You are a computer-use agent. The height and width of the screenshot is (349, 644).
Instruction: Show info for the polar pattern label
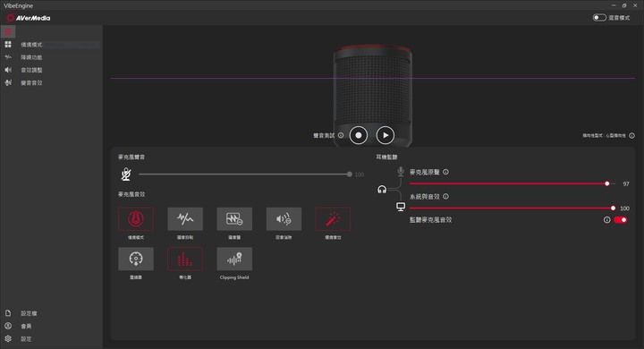point(631,135)
